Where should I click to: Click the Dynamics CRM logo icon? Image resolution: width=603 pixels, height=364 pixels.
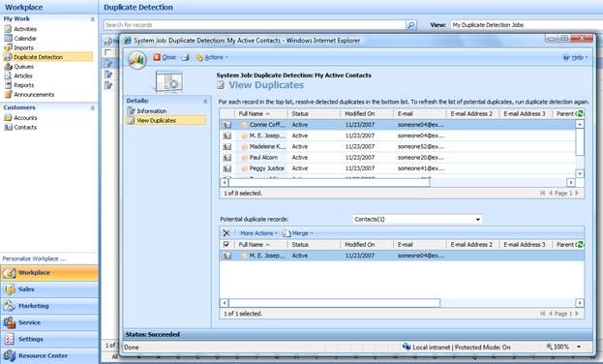137,59
